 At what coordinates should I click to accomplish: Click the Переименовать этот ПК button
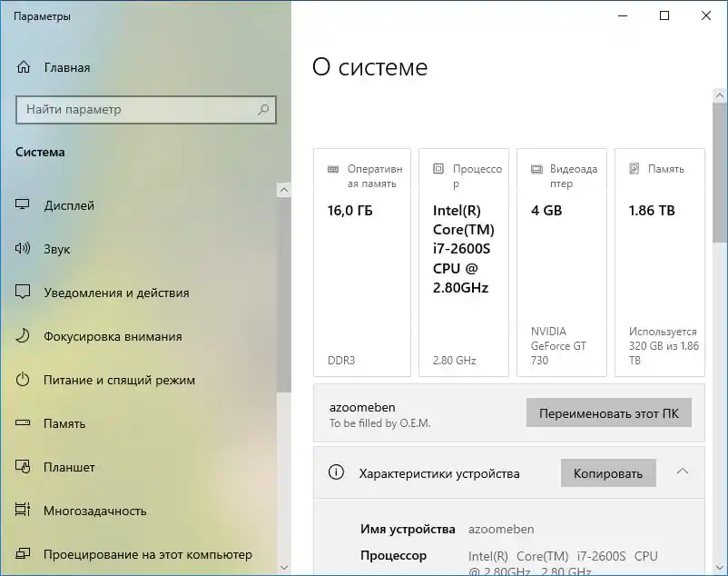click(609, 413)
